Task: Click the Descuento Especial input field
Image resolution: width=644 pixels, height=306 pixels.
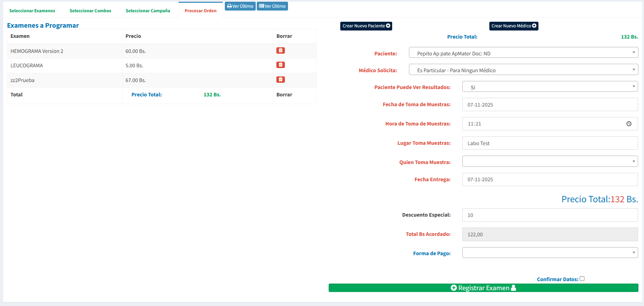Action: (x=550, y=215)
